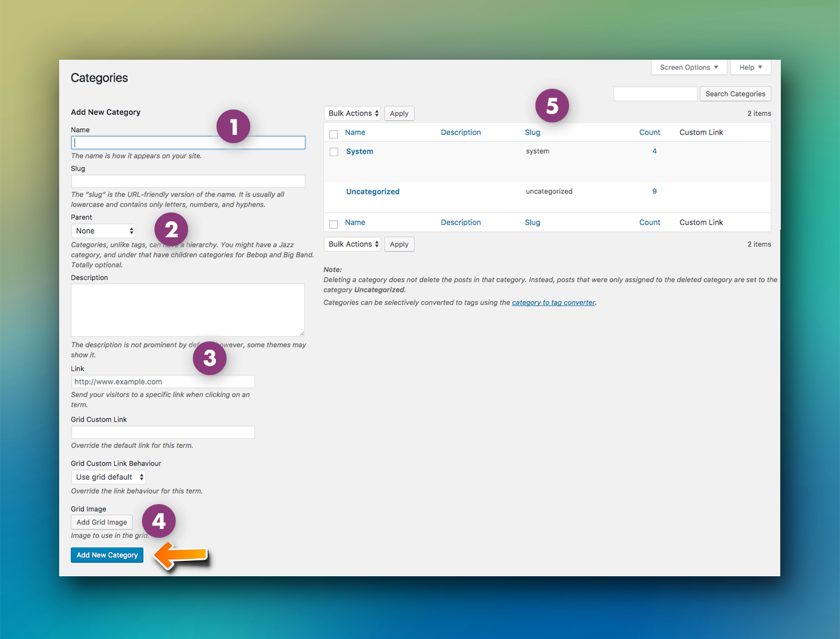Click the System category count 4
The image size is (840, 639).
point(654,151)
